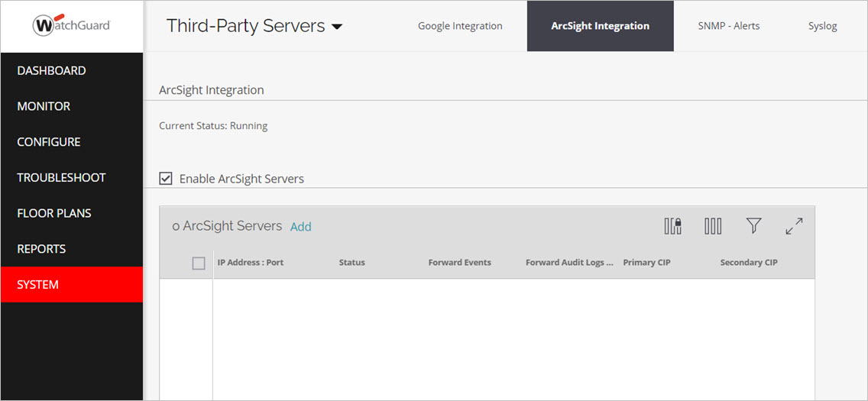Sort by Status column header
This screenshot has height=401, width=868.
[351, 263]
